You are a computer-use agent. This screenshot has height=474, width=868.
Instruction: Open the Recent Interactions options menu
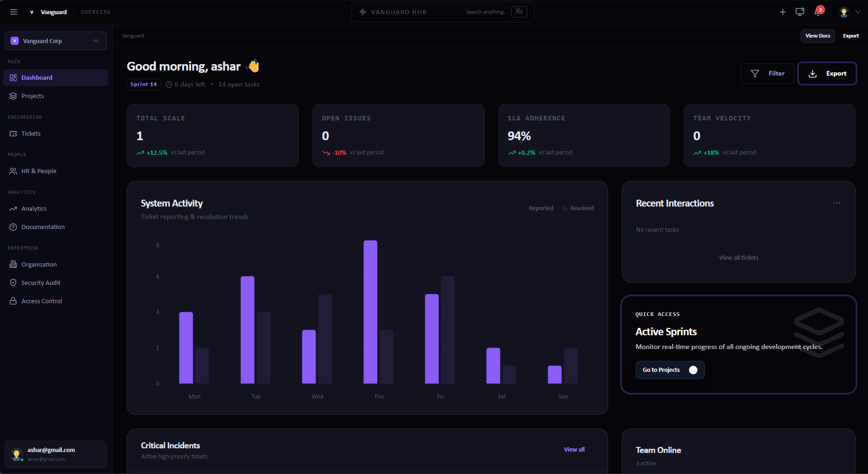(x=837, y=203)
